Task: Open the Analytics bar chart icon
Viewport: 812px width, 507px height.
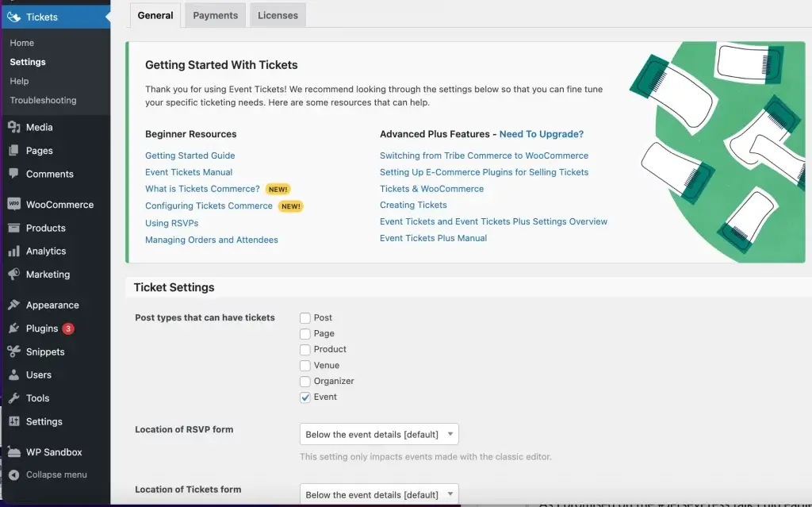Action: [13, 252]
